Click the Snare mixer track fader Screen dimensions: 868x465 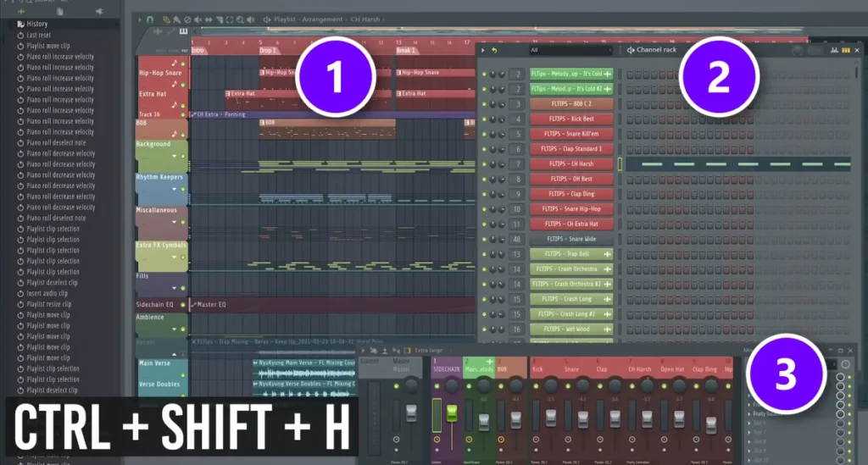(x=582, y=420)
